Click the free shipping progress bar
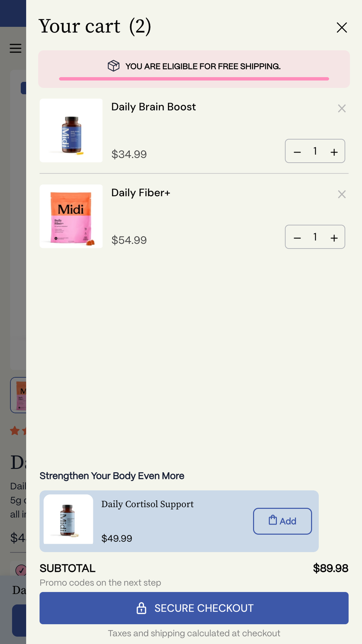The image size is (362, 644). pos(194,79)
